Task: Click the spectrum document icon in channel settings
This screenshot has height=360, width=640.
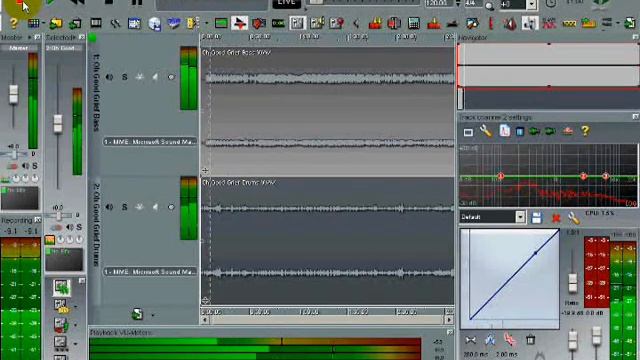Action: [504, 131]
